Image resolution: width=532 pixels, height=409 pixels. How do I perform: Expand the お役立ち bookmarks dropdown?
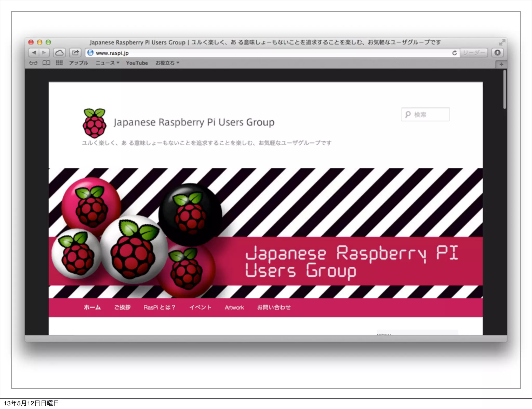click(167, 63)
